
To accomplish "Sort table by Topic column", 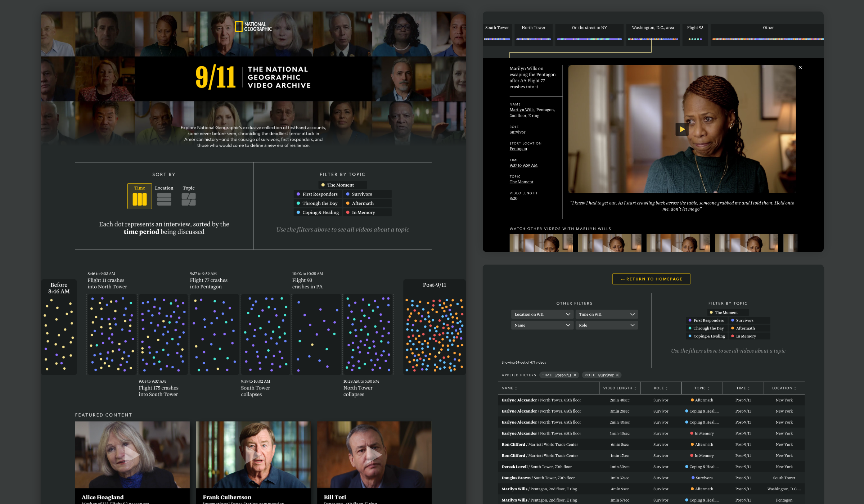I will (702, 388).
